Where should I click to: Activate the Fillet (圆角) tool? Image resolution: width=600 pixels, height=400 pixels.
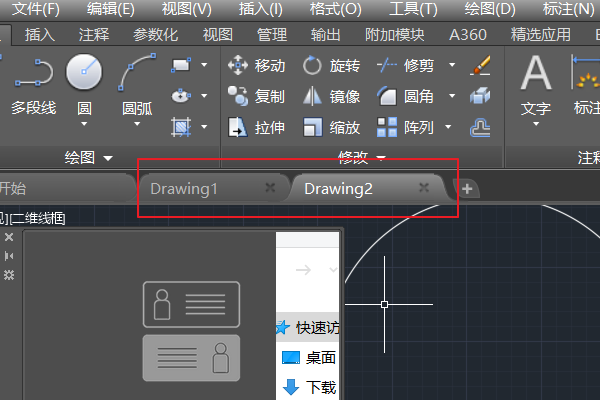pyautogui.click(x=406, y=96)
